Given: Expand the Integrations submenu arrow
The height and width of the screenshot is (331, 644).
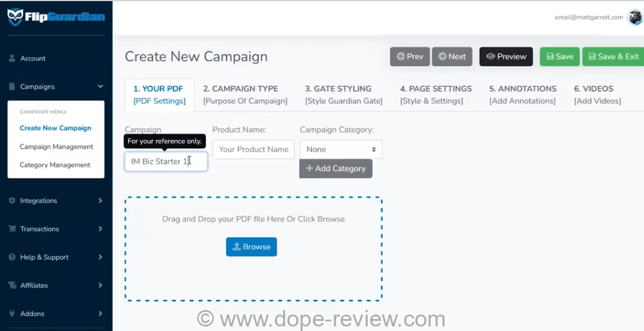Looking at the screenshot, I should (100, 201).
